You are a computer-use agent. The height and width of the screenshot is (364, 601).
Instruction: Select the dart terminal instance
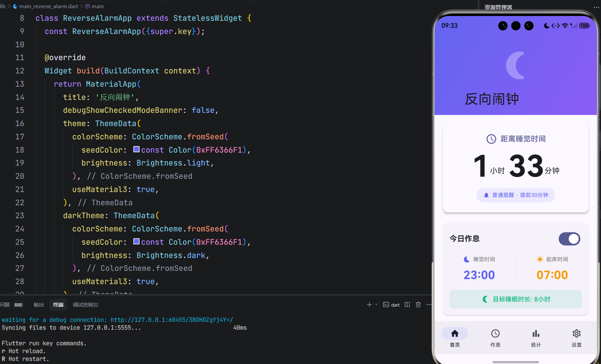tap(391, 305)
